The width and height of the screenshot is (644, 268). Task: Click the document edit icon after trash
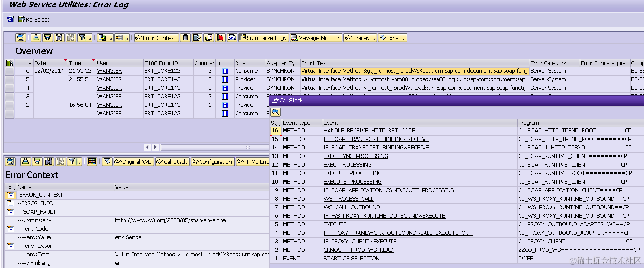click(197, 38)
